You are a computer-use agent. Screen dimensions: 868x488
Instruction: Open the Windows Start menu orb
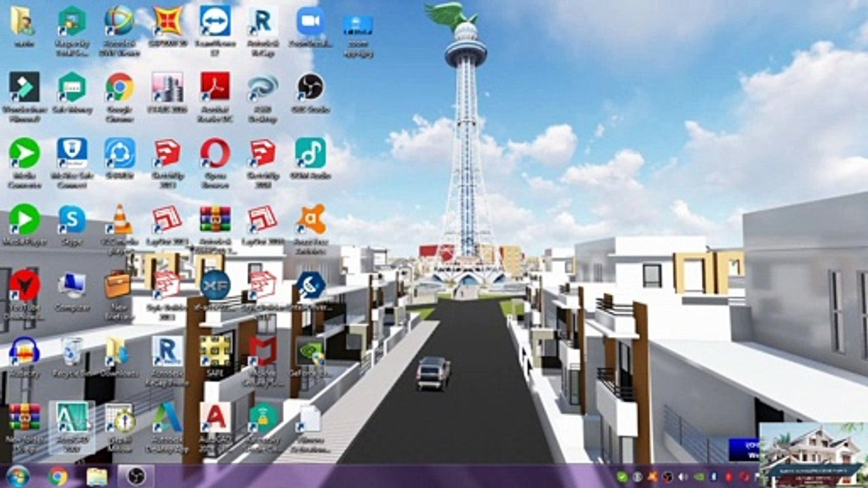pos(18,476)
